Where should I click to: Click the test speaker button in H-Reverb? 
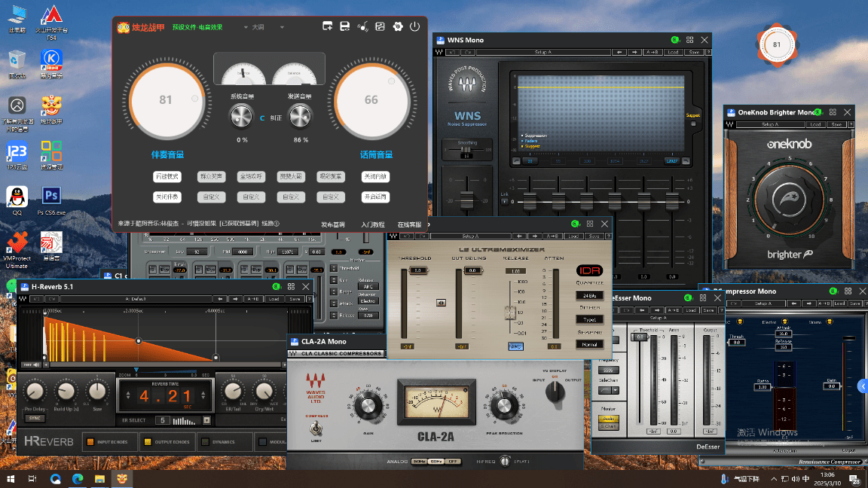pyautogui.click(x=31, y=364)
